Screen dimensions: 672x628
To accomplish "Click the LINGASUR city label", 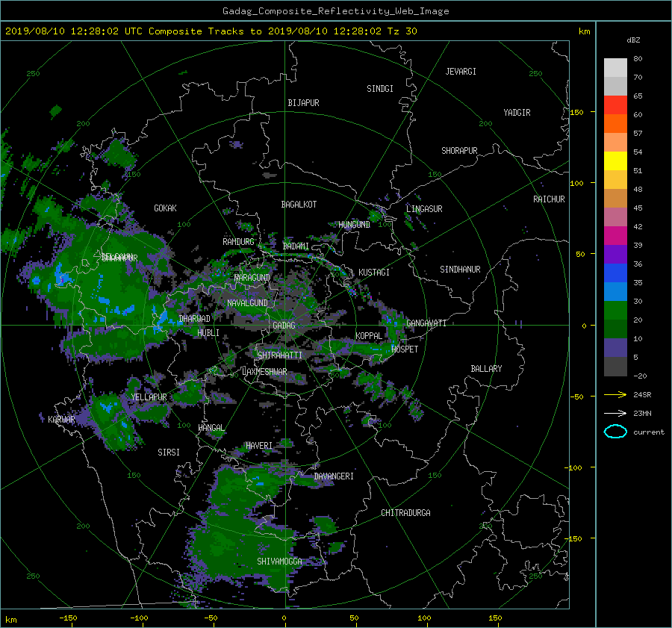I will pos(424,209).
